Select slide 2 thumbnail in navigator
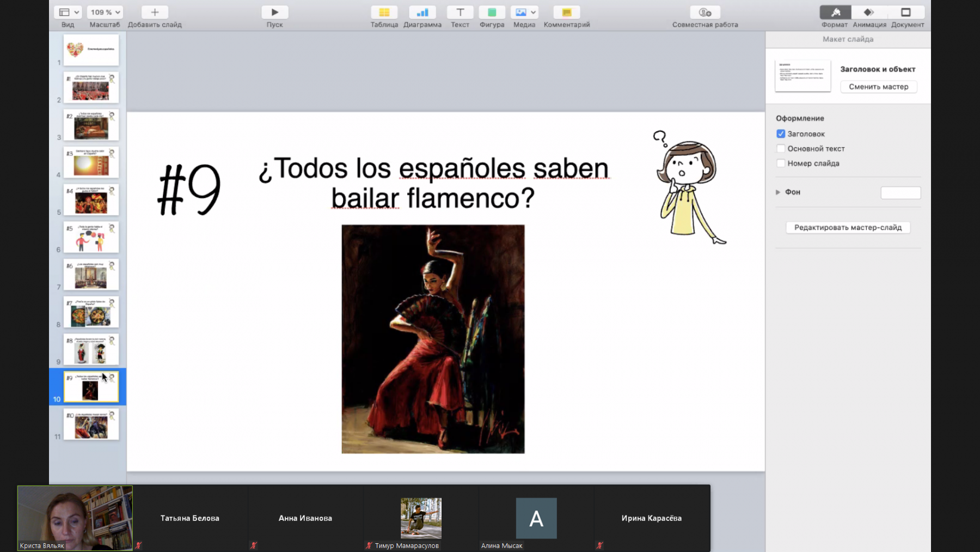Screen dimensions: 980x552 pos(91,87)
